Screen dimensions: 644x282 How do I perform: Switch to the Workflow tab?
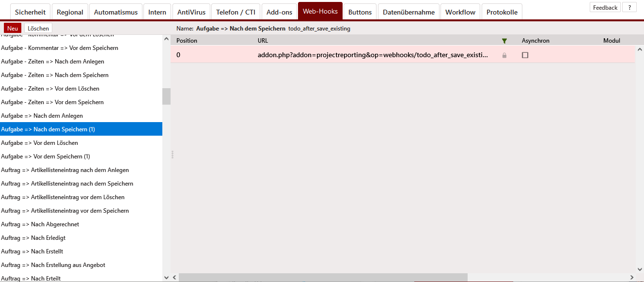click(460, 12)
